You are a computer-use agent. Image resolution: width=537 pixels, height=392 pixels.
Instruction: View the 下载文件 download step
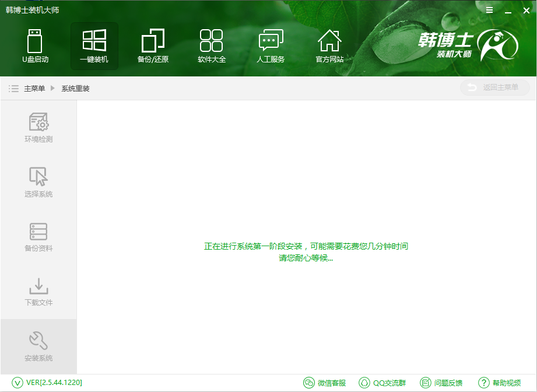pos(38,292)
